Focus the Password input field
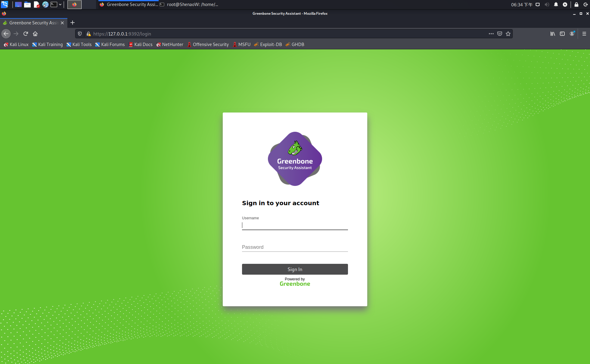Viewport: 590px width, 364px height. click(x=295, y=247)
